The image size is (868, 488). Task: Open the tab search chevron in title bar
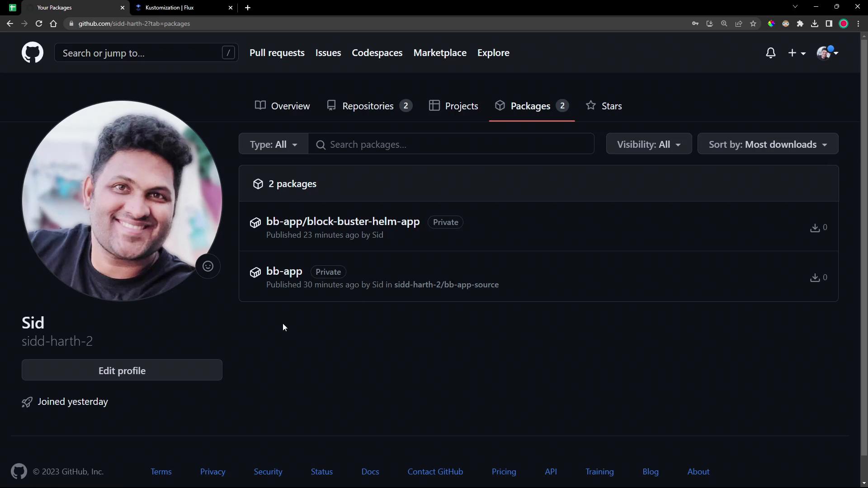pyautogui.click(x=795, y=7)
